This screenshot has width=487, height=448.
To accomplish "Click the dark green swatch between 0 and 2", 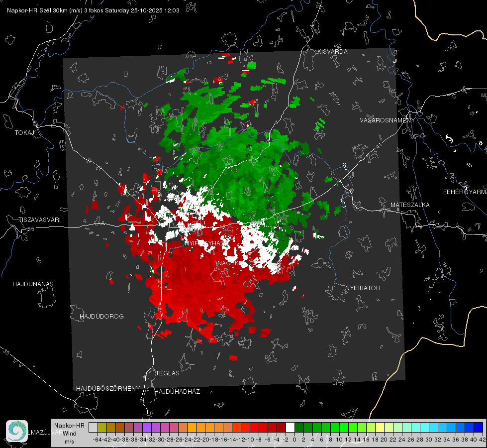I will click(x=299, y=428).
